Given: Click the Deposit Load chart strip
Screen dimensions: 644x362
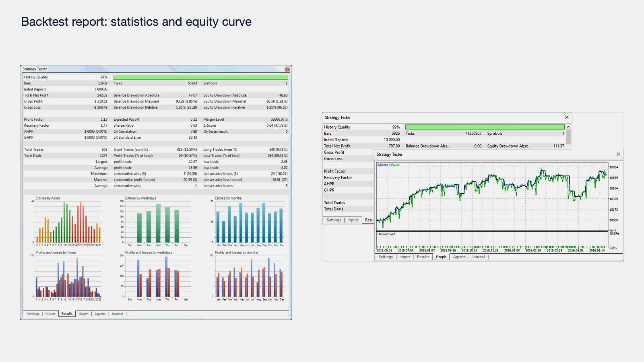Looking at the screenshot, I should pyautogui.click(x=492, y=240).
